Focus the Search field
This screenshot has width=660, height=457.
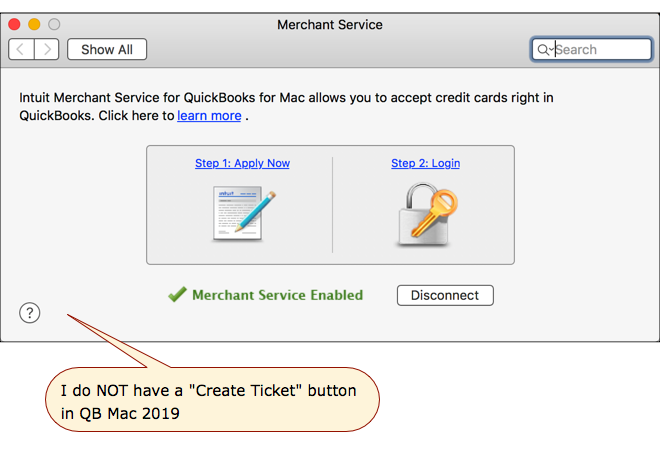(591, 49)
